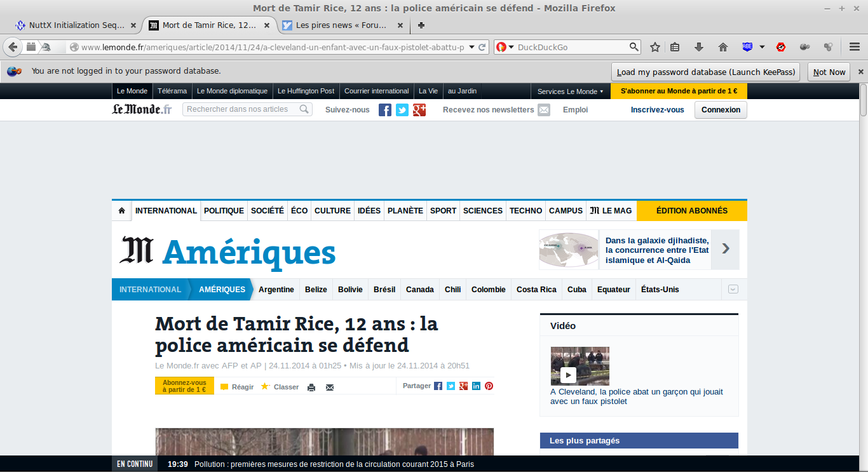Share article on LinkedIn icon
Image resolution: width=868 pixels, height=472 pixels.
coord(476,386)
